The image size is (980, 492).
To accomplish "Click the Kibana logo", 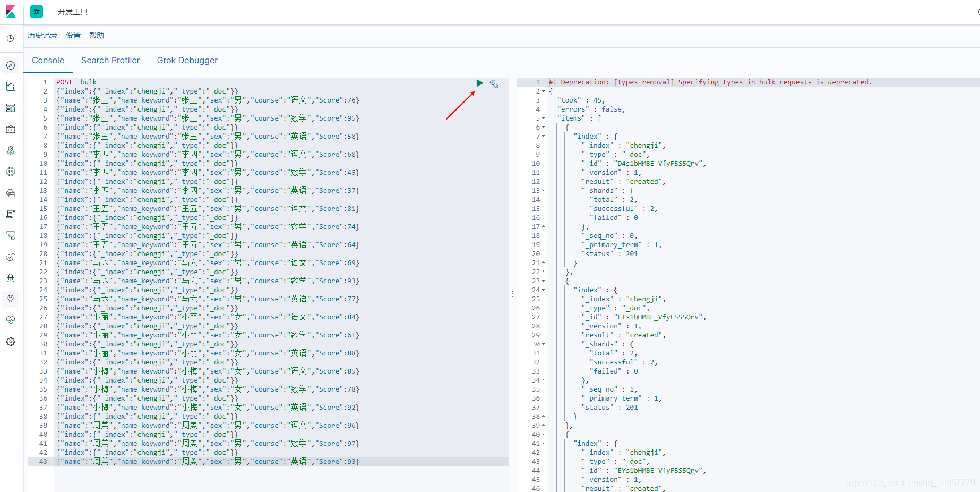I will [11, 12].
